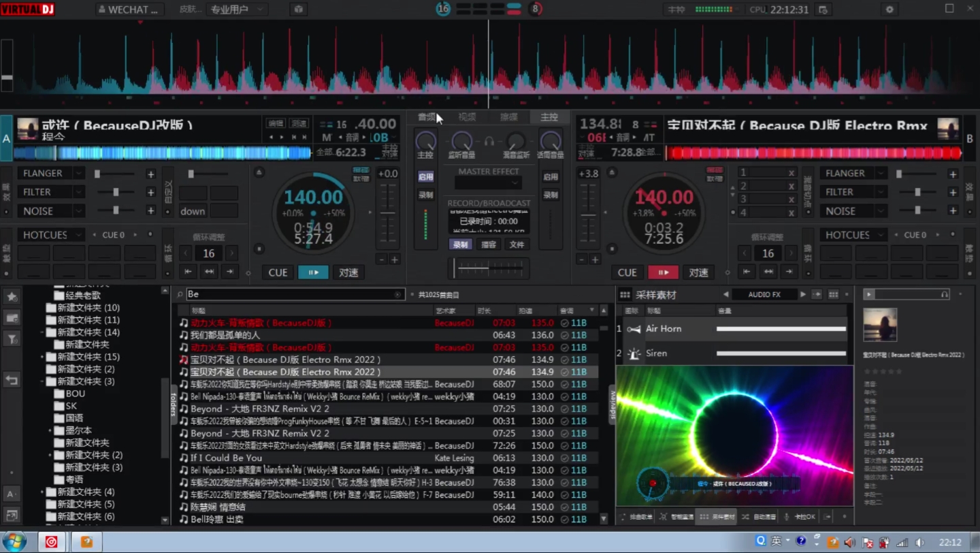Switch to 视频 mixer tab
The image size is (980, 553).
point(468,117)
